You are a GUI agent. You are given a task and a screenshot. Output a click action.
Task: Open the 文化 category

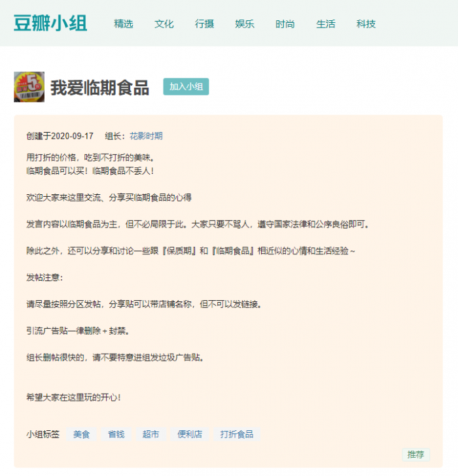pos(164,24)
